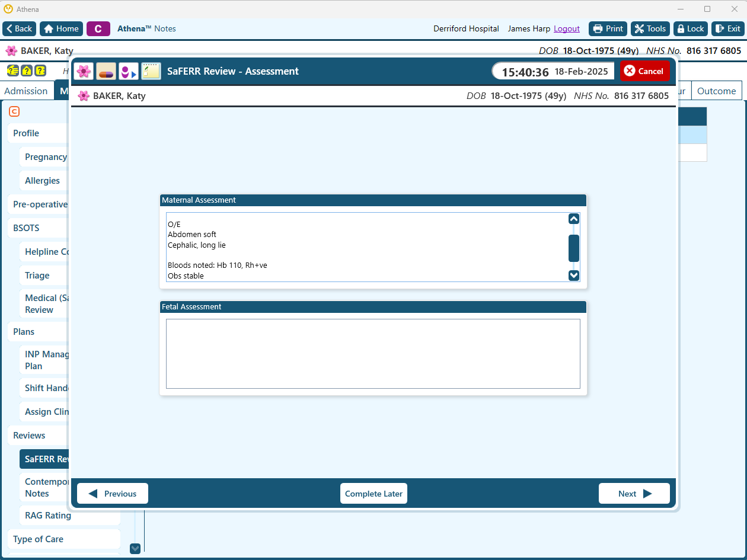Image resolution: width=747 pixels, height=560 pixels.
Task: Click 'Obs stable' text line
Action: click(x=186, y=276)
